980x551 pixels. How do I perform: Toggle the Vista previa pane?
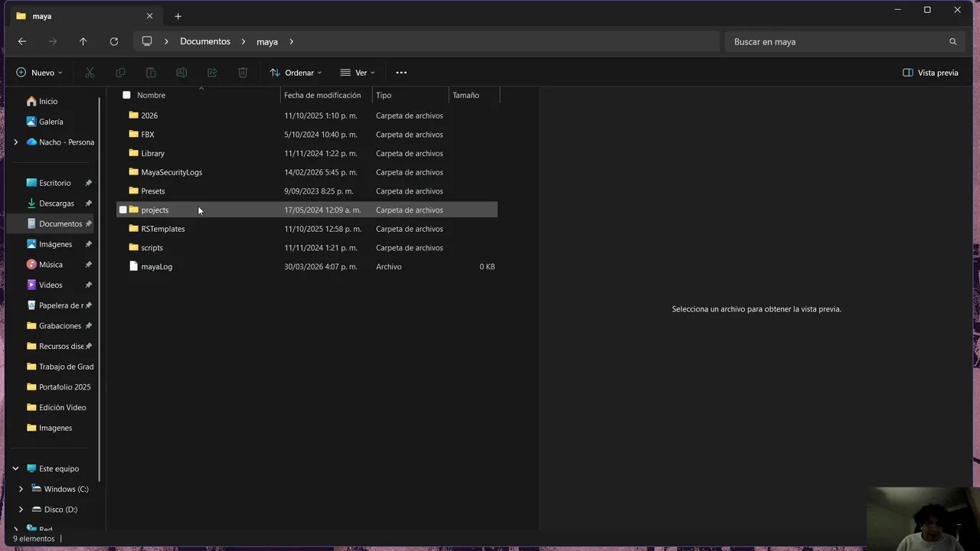pos(930,73)
